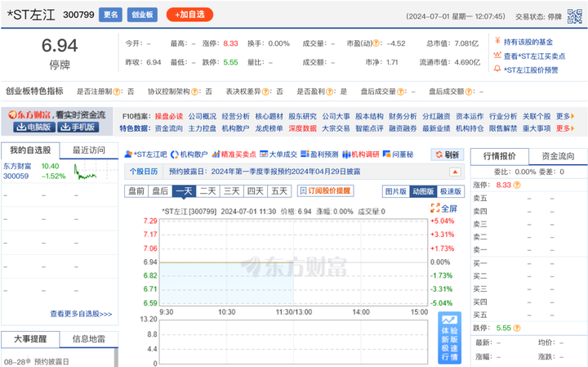The width and height of the screenshot is (588, 367).
Task: Click the help icon beside 涨停 8.33 in quote panel
Action: [x=517, y=185]
